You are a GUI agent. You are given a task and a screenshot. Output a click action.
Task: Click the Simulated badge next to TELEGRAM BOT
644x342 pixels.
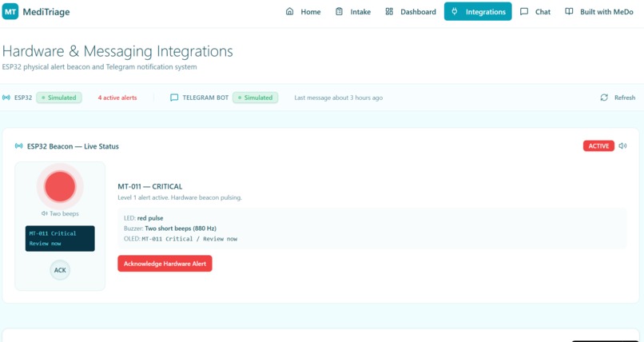pyautogui.click(x=255, y=97)
